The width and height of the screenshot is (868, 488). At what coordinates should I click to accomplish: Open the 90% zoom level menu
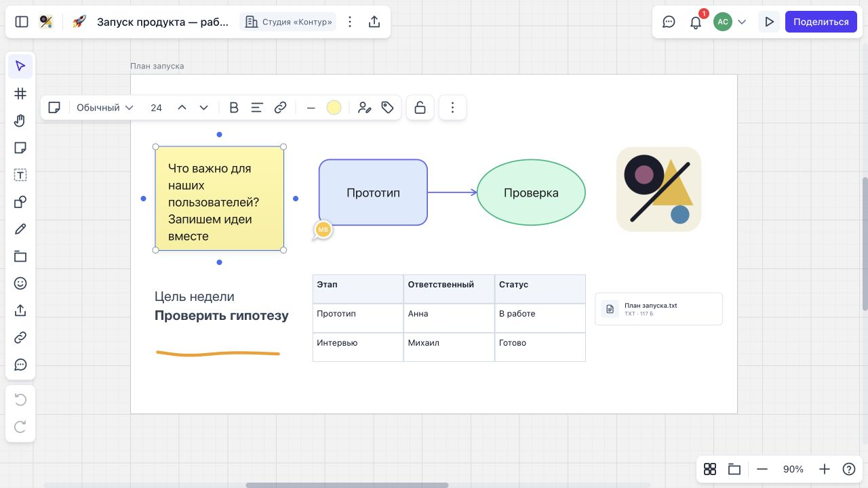pyautogui.click(x=793, y=469)
